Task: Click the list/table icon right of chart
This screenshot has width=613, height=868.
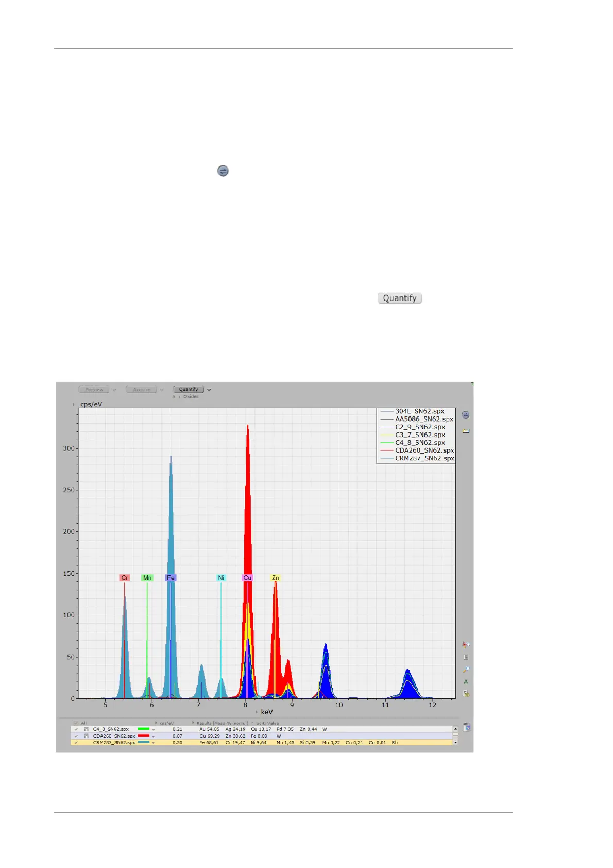Action: 466,657
